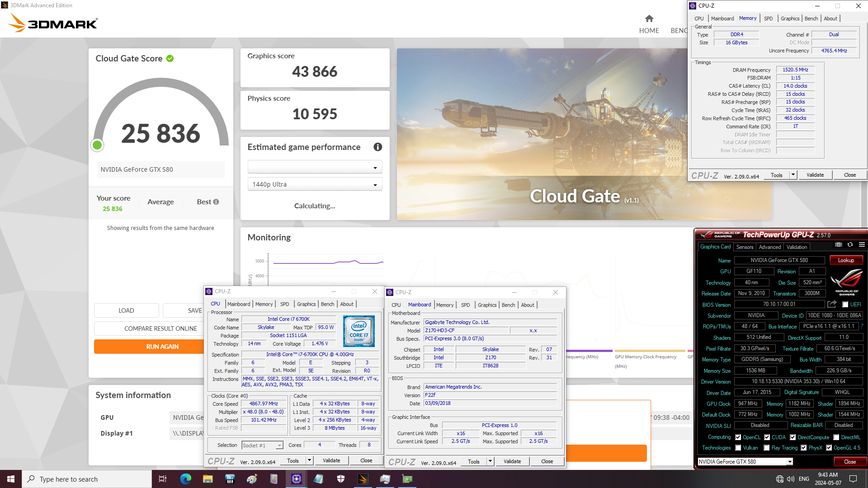Refresh GPU-Z with the refresh icon
The image size is (868, 488).
point(850,245)
